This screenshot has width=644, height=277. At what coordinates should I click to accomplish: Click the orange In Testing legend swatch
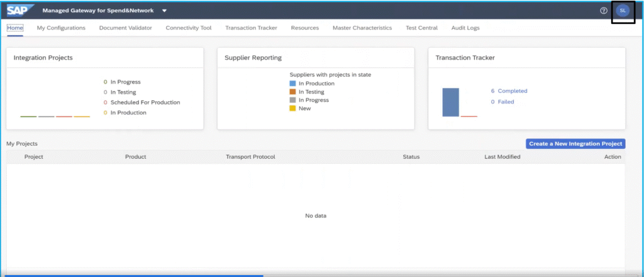pyautogui.click(x=293, y=92)
